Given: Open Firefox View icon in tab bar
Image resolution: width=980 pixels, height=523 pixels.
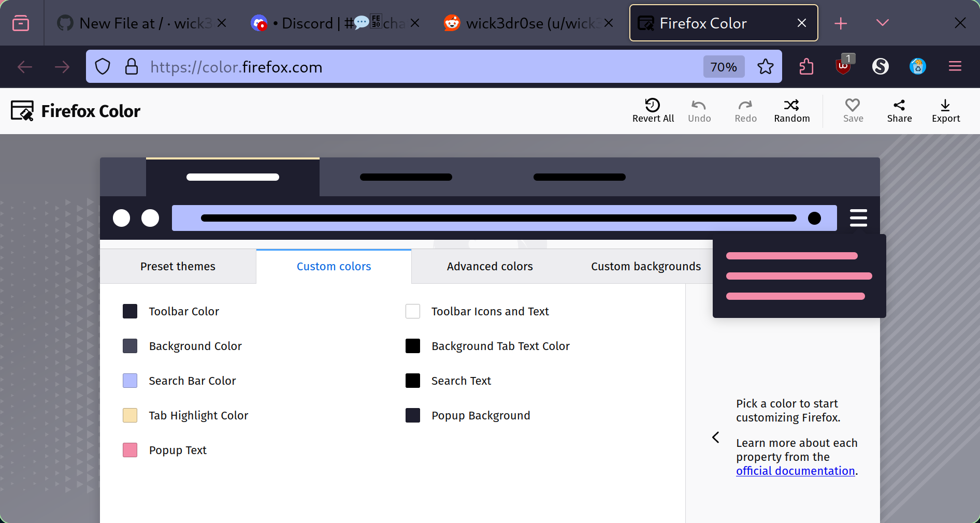Looking at the screenshot, I should pyautogui.click(x=21, y=23).
